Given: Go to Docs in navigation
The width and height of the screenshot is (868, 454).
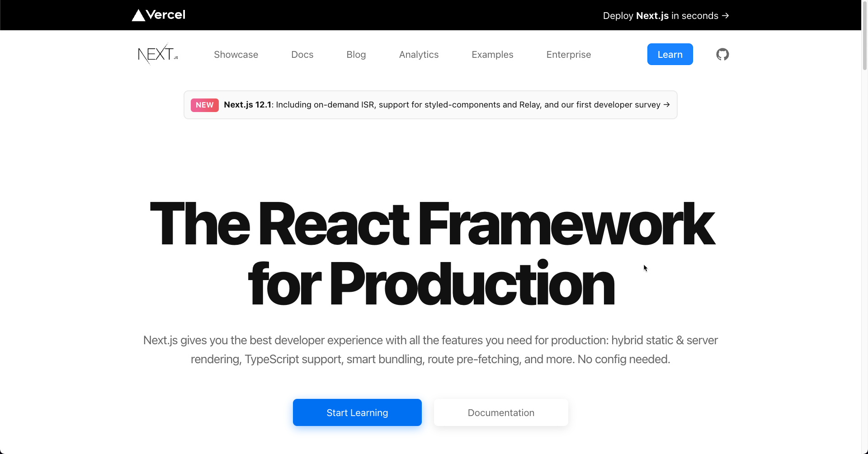Looking at the screenshot, I should tap(302, 55).
